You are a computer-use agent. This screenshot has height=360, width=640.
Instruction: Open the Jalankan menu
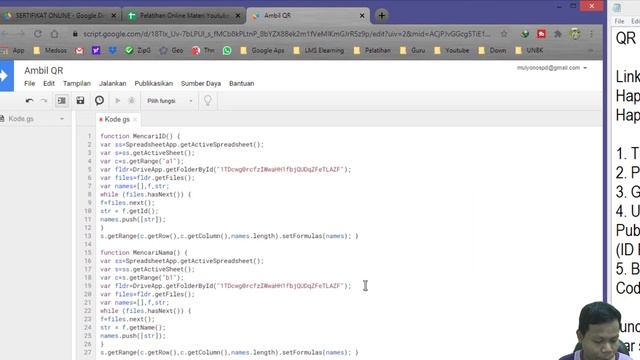point(113,83)
